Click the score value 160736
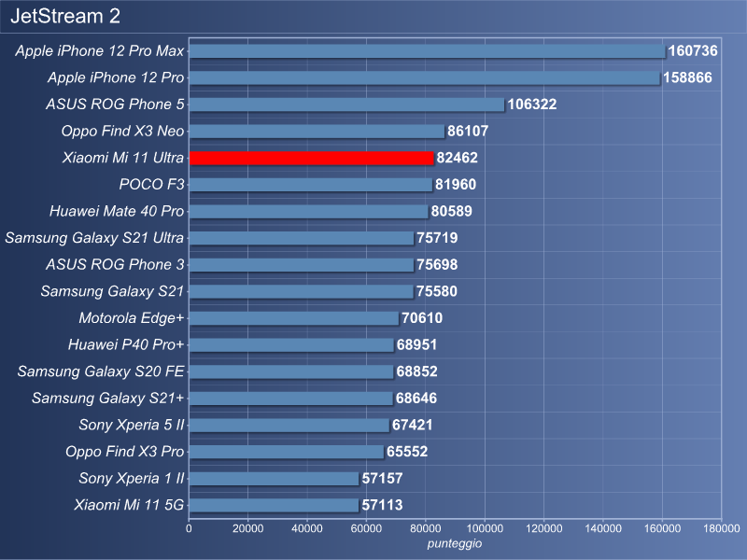 coord(693,51)
